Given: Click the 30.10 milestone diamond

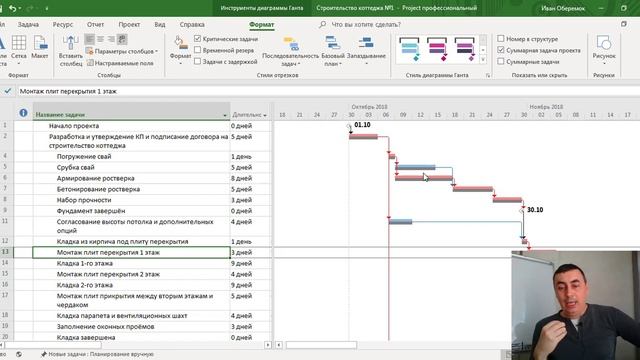Looking at the screenshot, I should point(522,211).
